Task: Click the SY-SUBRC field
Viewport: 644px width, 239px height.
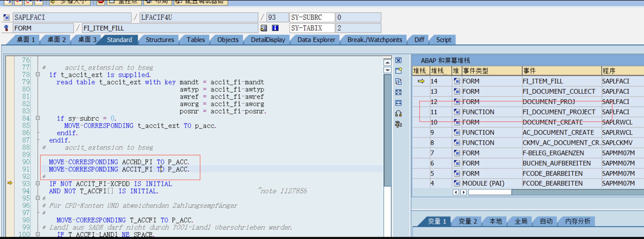Action: (x=312, y=17)
